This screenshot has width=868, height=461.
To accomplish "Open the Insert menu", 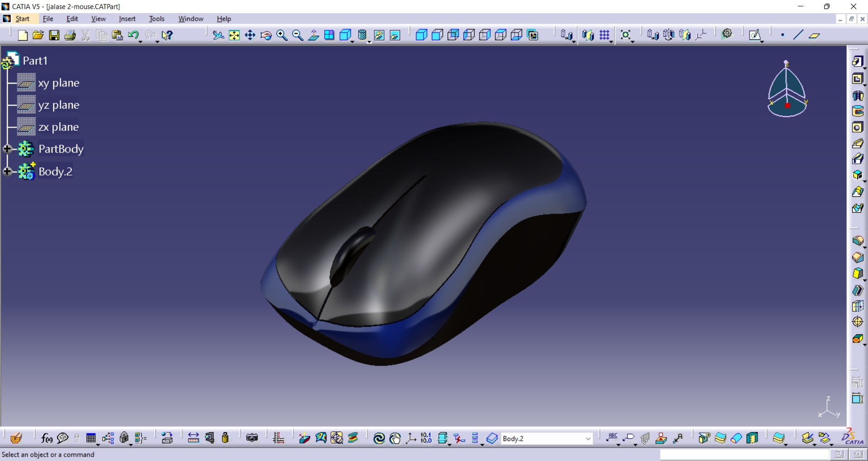I will 127,19.
